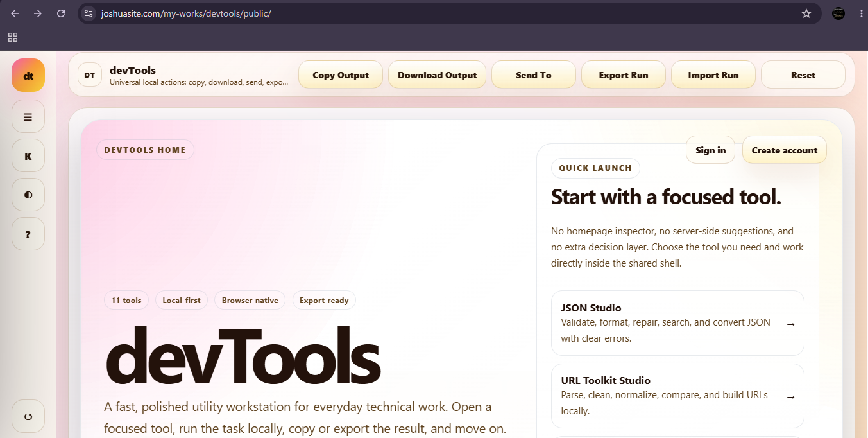Open the Send To option

tap(534, 75)
